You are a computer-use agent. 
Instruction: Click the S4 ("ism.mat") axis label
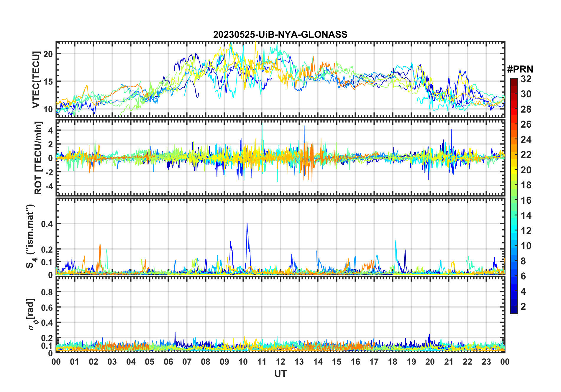pyautogui.click(x=31, y=236)
